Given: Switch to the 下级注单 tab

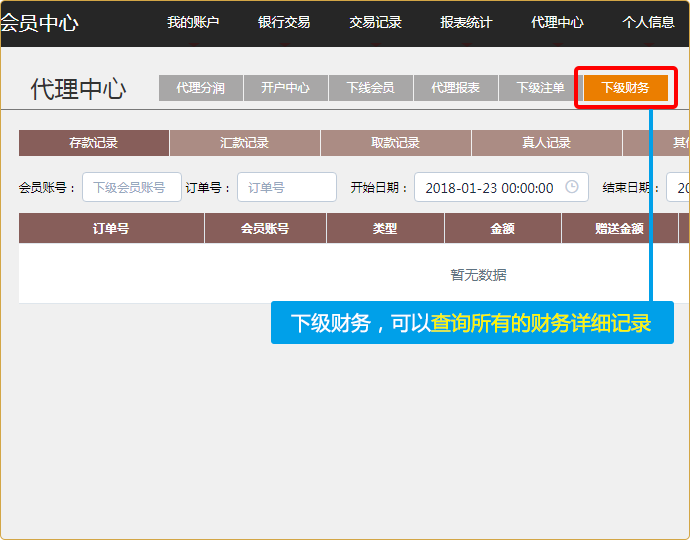Looking at the screenshot, I should tap(540, 88).
